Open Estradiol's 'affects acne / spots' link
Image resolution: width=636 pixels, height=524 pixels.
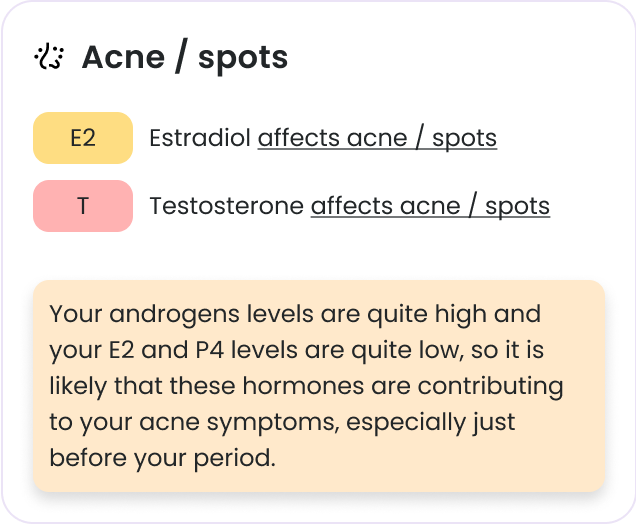point(377,138)
